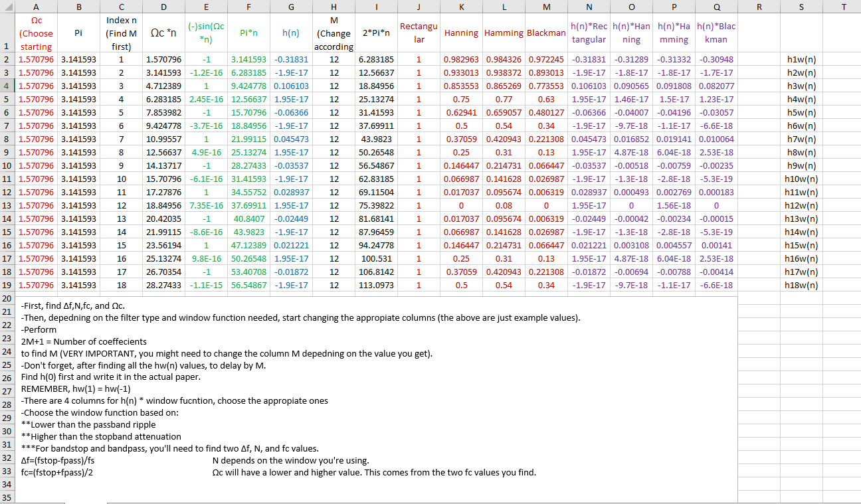Select column N header
Viewport: 861px width, 504px height.
click(x=589, y=7)
